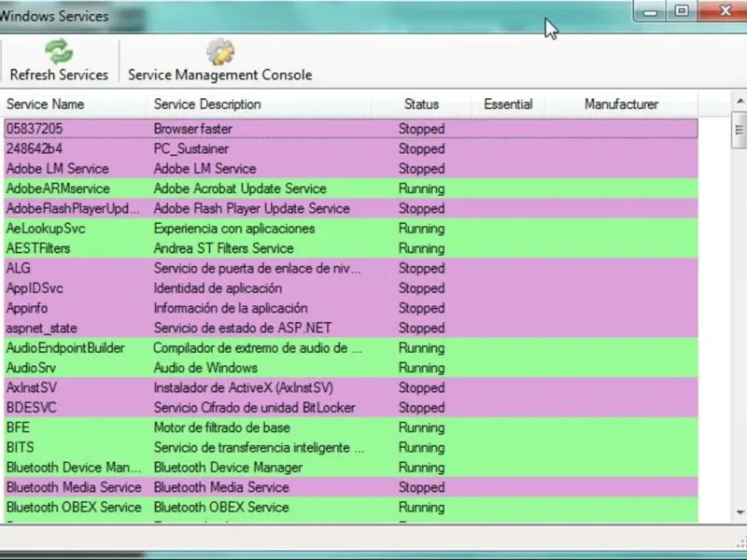
Task: Click the Refresh Services green arrows icon
Action: [59, 51]
